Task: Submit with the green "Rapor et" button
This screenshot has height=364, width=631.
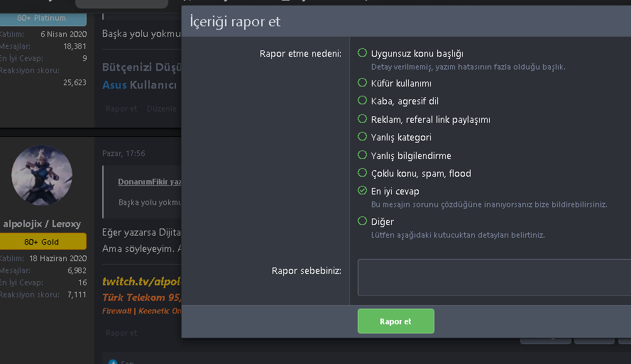Action: click(x=395, y=321)
